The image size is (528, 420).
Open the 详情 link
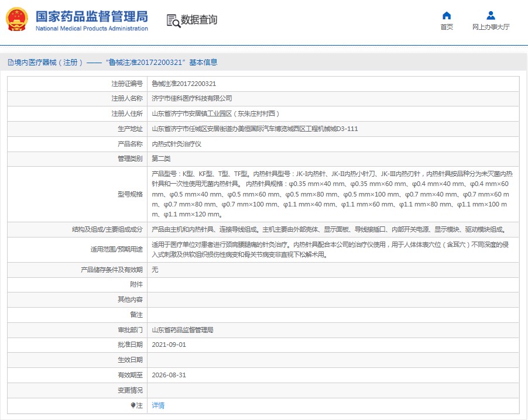coord(158,405)
